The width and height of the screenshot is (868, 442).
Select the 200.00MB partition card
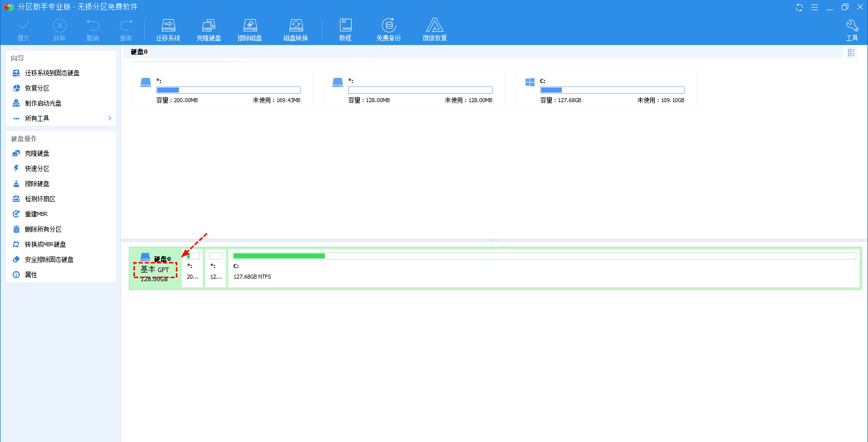click(x=222, y=89)
